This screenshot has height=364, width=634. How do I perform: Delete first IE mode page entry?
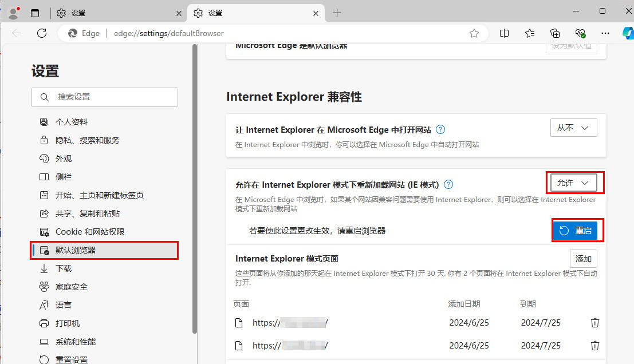(x=595, y=322)
